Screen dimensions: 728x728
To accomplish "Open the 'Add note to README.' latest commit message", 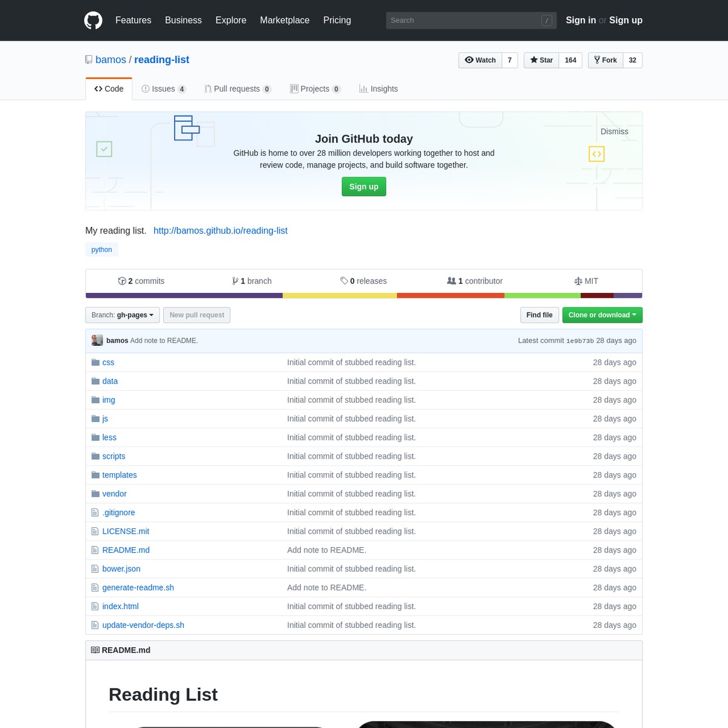I will point(164,341).
